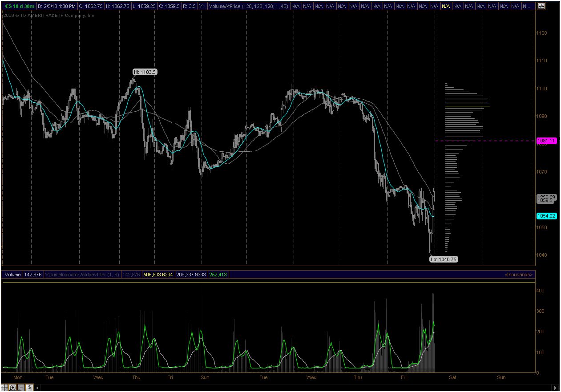Click the zoom in magnifier icon
Screen dimensions: 561x392
pos(12,388)
